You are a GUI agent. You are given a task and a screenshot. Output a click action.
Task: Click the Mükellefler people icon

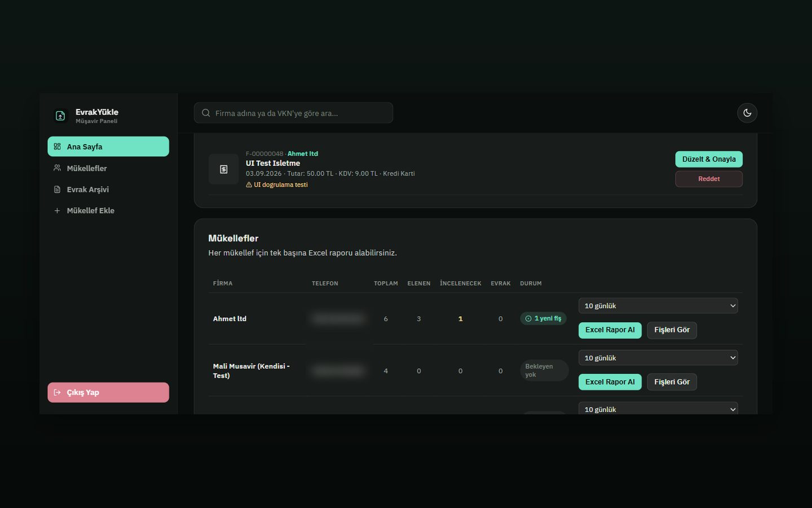pos(57,168)
